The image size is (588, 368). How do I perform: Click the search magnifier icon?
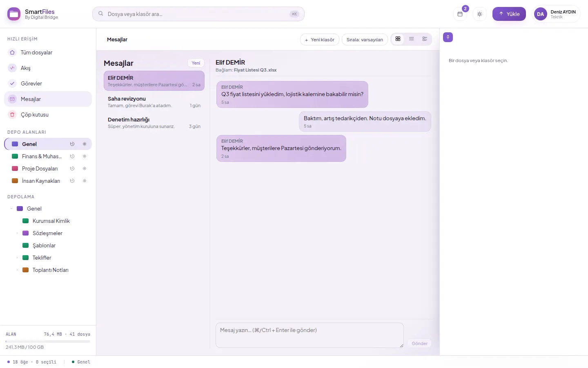tap(101, 13)
